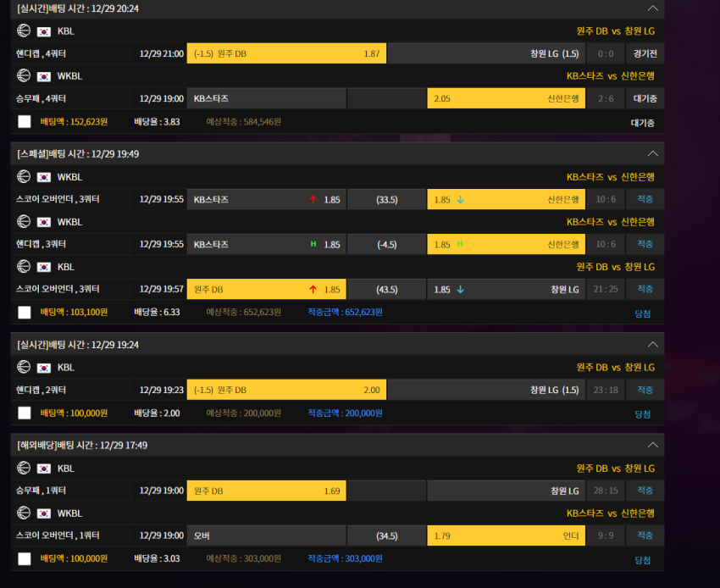Click the Korean flag in the 20:24 slip's KBL row
720x588 pixels.
click(x=43, y=31)
